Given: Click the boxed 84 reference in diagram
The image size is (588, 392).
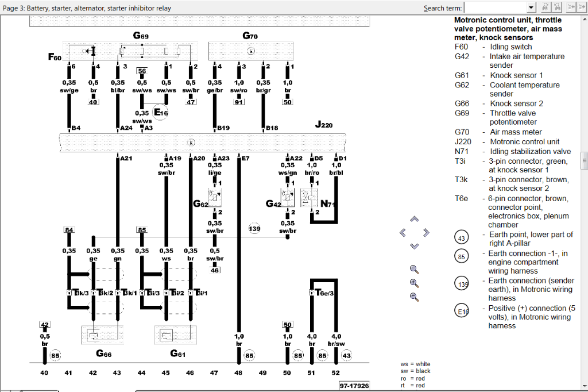Looking at the screenshot, I should pyautogui.click(x=69, y=230).
